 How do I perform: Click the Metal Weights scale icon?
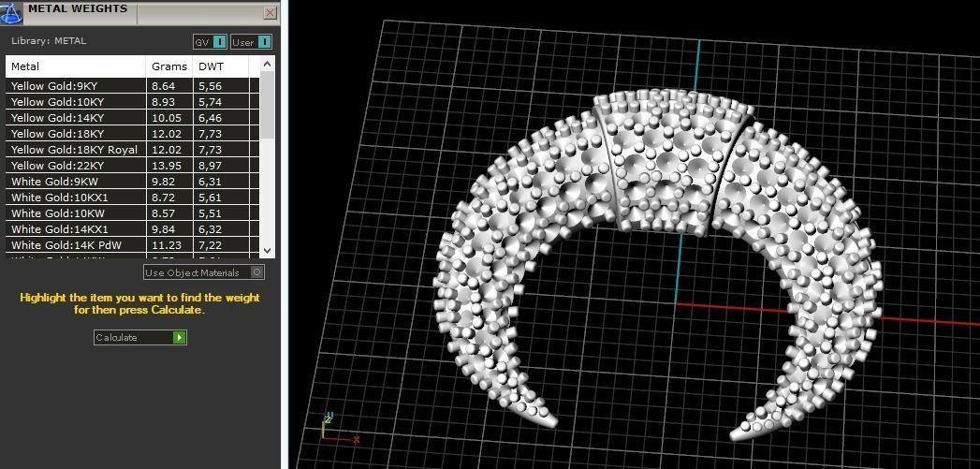point(11,12)
